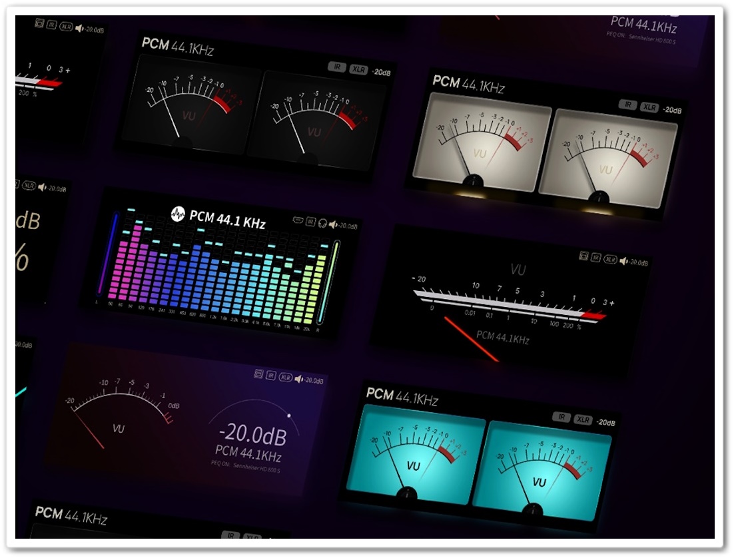Click the speaker volume icon on spectrum screen
This screenshot has width=736, height=560.
(333, 225)
